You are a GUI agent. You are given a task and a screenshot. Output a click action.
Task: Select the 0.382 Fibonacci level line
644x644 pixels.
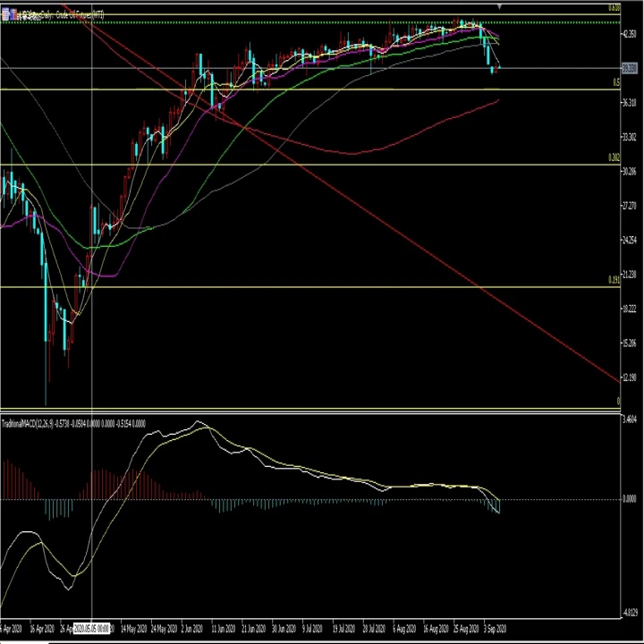click(x=310, y=165)
